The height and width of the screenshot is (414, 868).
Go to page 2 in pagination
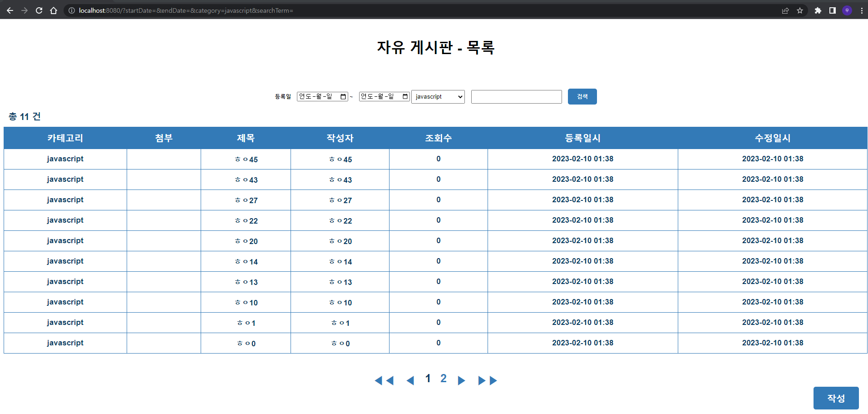pos(444,379)
